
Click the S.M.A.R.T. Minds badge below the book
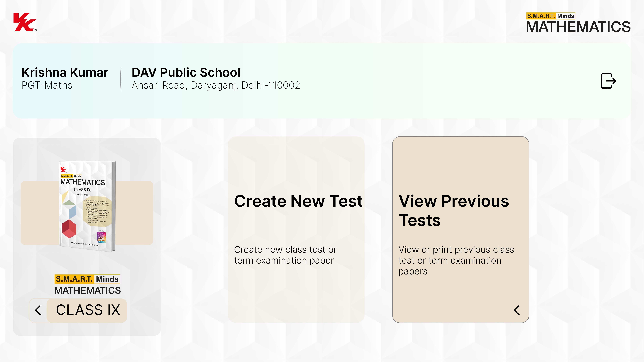(x=87, y=279)
